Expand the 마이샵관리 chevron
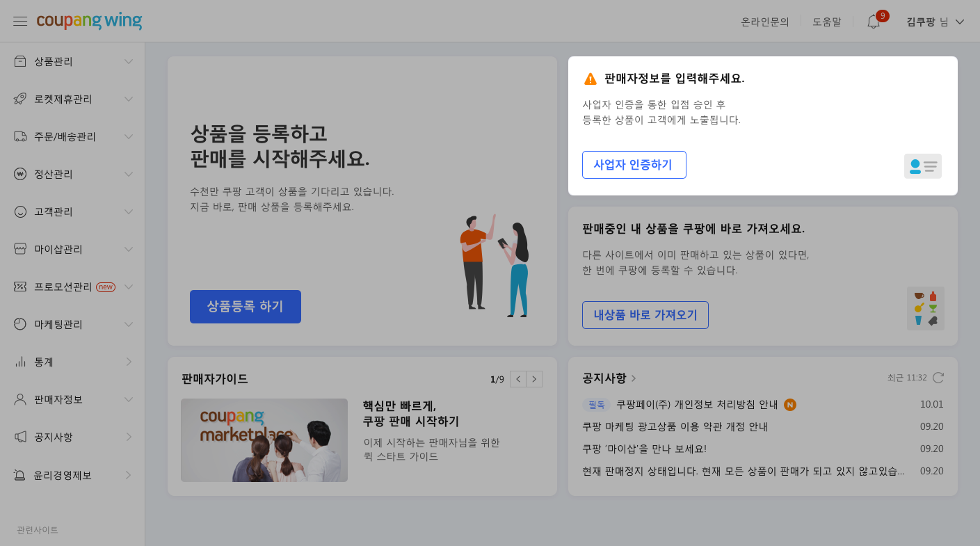 click(129, 249)
